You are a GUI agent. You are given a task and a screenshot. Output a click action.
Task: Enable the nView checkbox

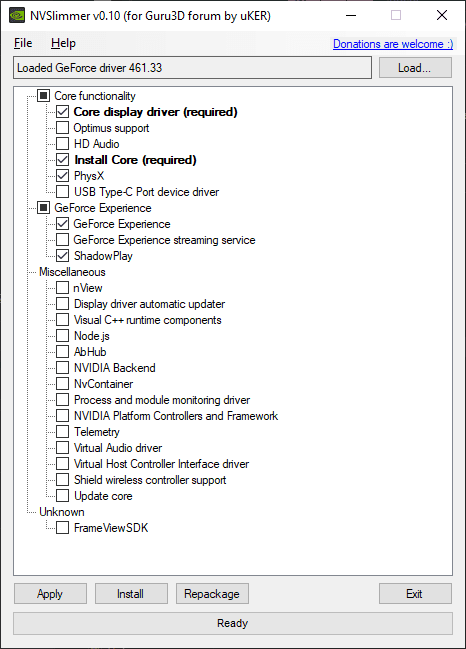(x=62, y=288)
